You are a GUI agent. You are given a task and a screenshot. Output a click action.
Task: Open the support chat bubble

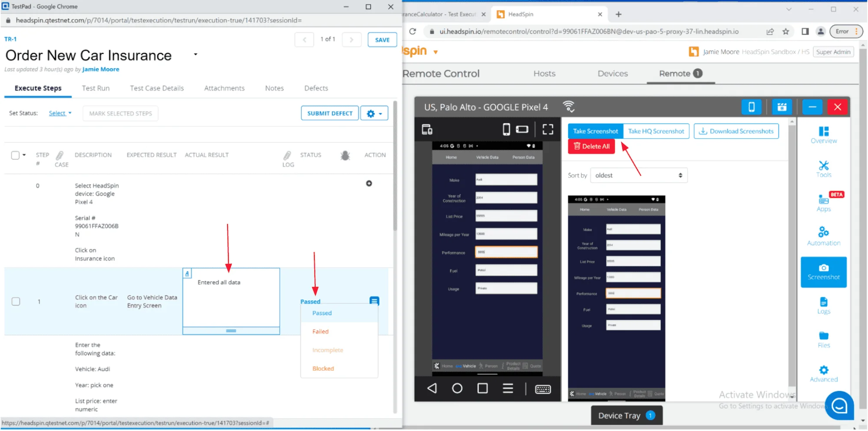coord(839,405)
